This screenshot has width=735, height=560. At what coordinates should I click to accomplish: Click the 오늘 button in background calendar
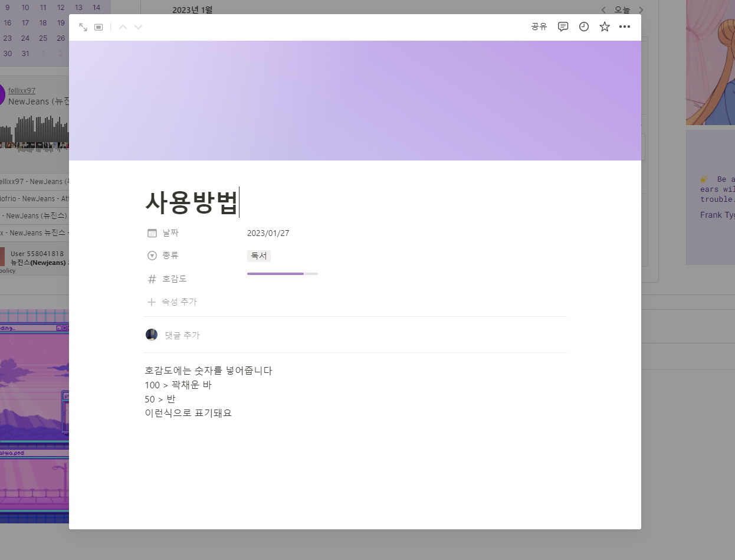622,9
